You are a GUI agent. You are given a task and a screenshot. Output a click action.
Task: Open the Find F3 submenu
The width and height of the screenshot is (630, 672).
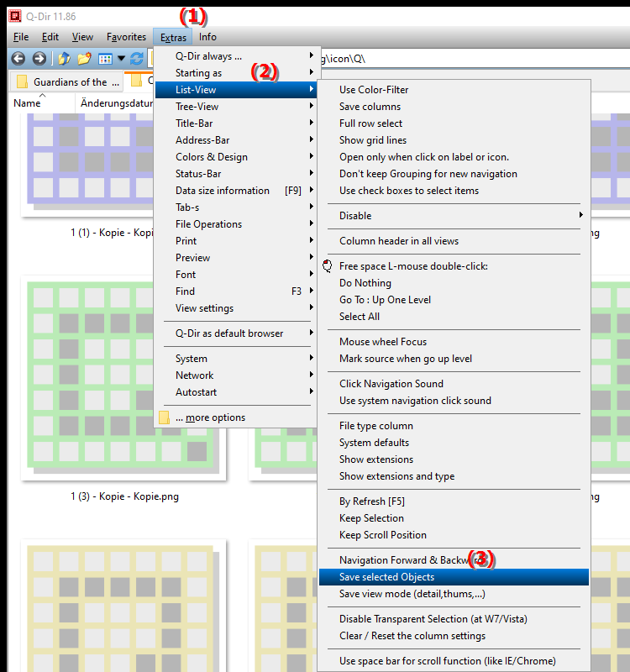click(x=236, y=291)
